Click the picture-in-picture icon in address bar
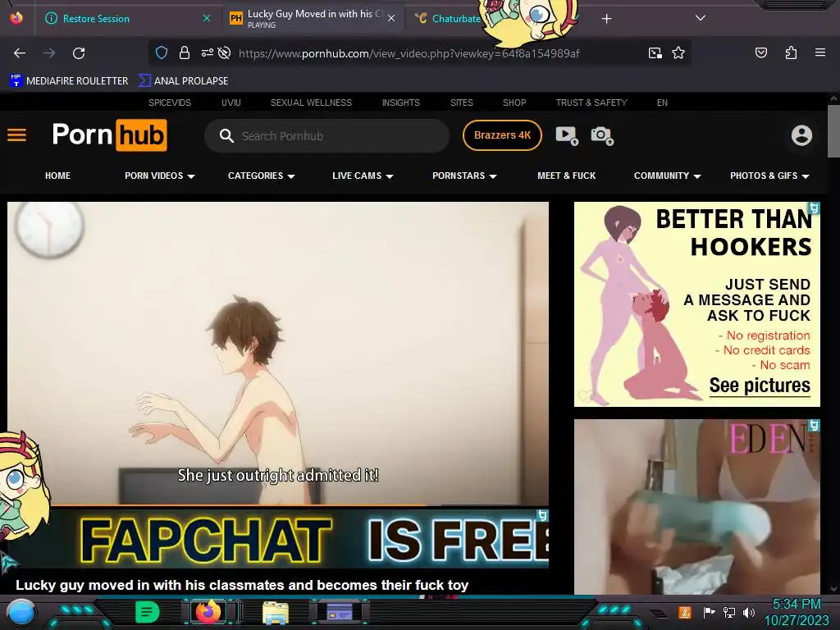840x630 pixels. pyautogui.click(x=655, y=52)
